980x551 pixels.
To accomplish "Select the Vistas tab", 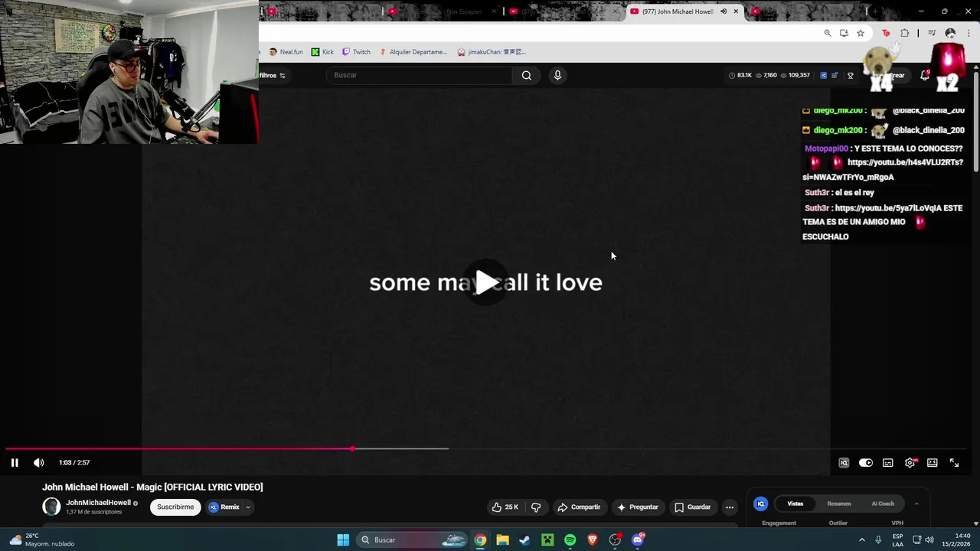I will coord(795,504).
